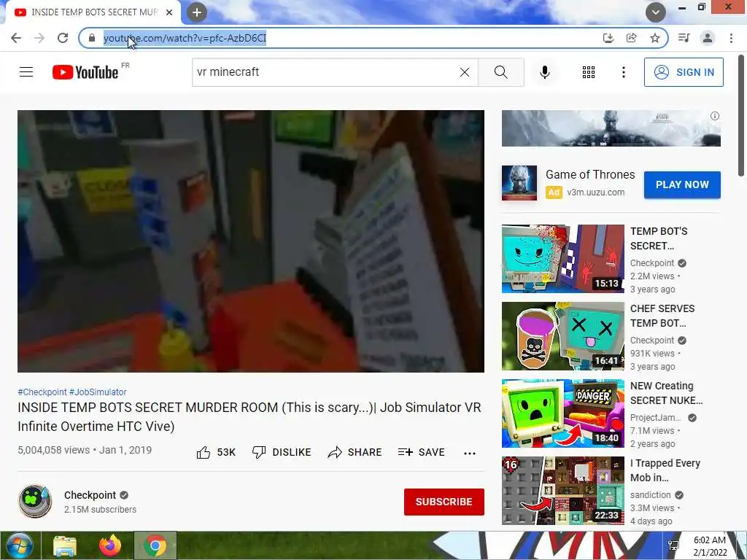Image resolution: width=747 pixels, height=560 pixels.
Task: Open the Windows Start menu
Action: 18,545
